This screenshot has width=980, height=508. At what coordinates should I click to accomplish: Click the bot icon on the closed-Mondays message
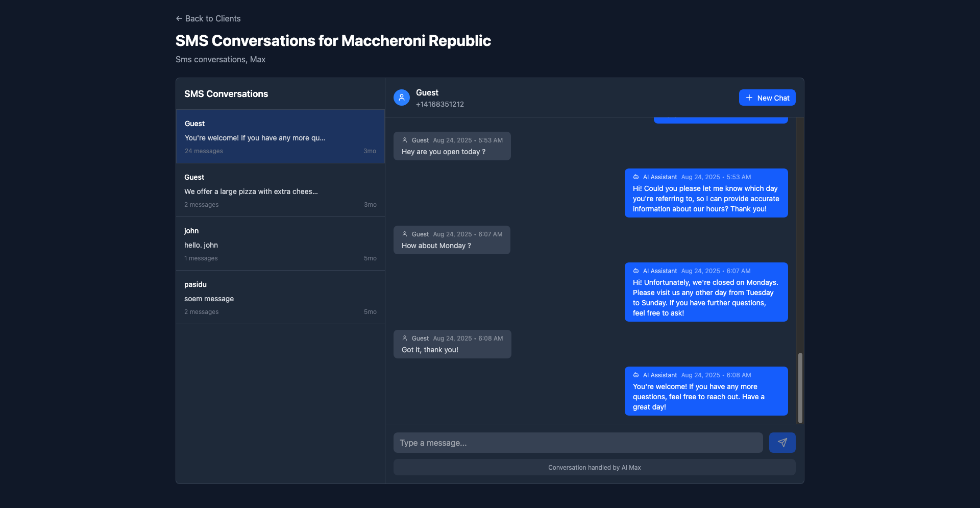(635, 271)
